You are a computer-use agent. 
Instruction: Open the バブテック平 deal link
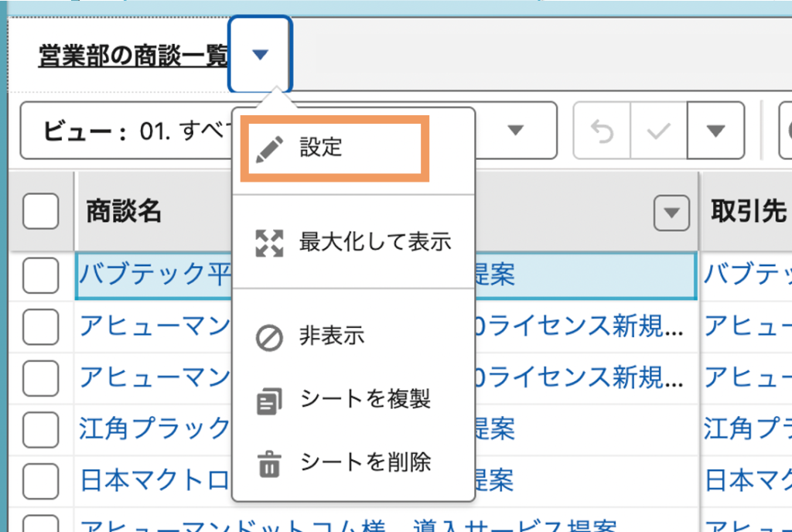pyautogui.click(x=155, y=275)
